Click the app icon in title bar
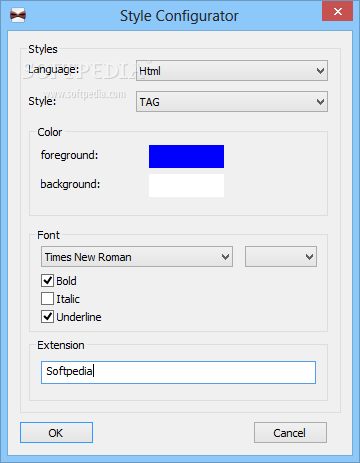This screenshot has height=463, width=360. tap(18, 16)
